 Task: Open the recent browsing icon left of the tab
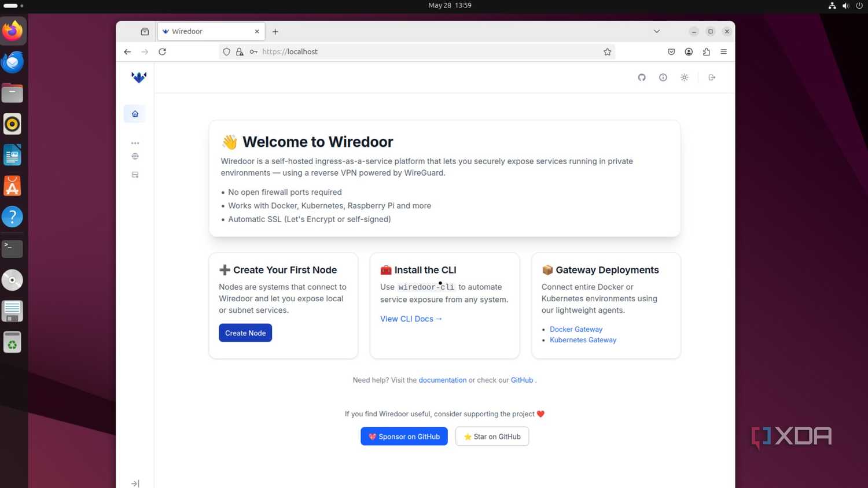(145, 31)
